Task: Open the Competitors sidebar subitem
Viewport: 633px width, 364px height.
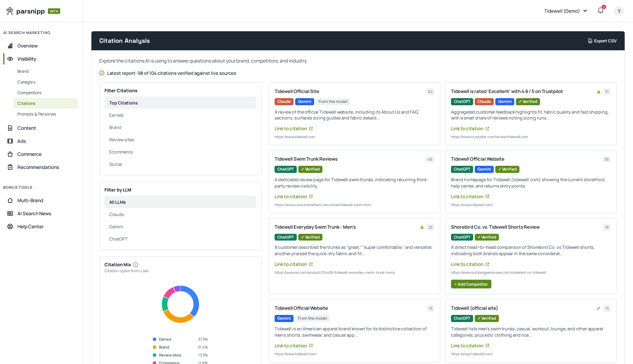Action: pos(46,93)
